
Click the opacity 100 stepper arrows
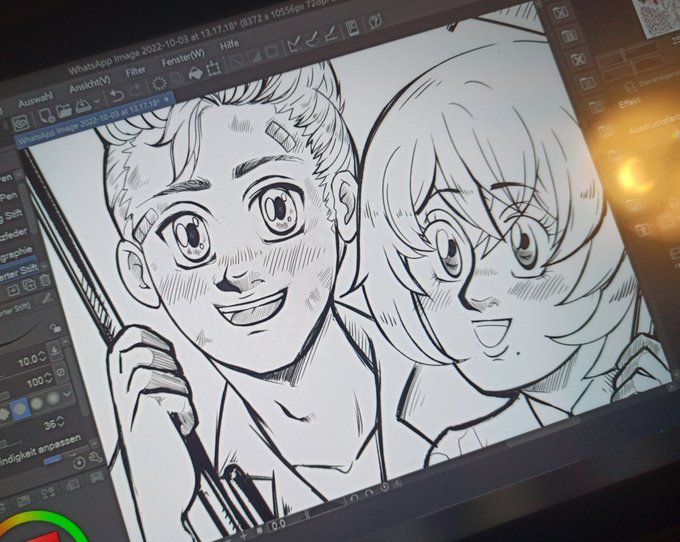48,377
